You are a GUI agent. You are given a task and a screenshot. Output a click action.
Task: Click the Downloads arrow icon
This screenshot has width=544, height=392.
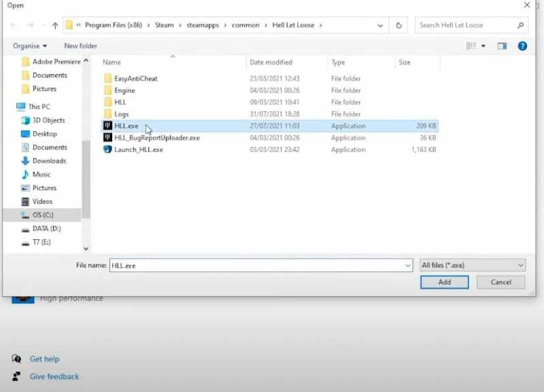(25, 161)
